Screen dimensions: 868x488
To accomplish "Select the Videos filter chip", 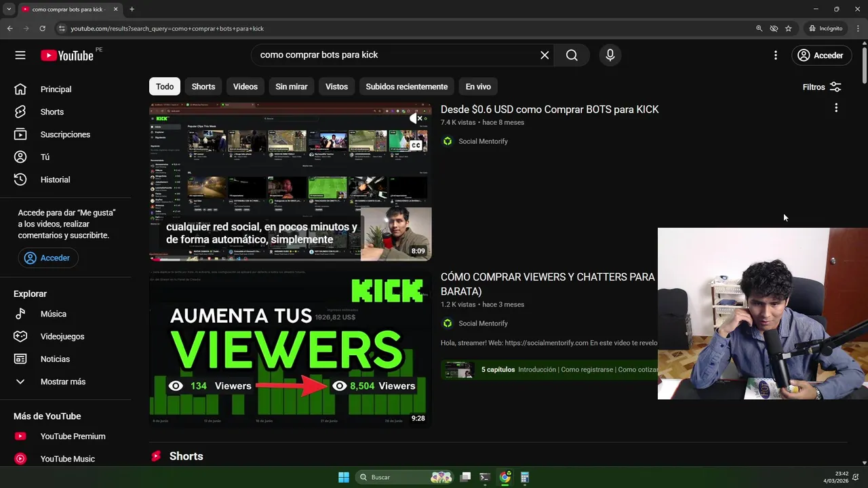I will pos(245,87).
